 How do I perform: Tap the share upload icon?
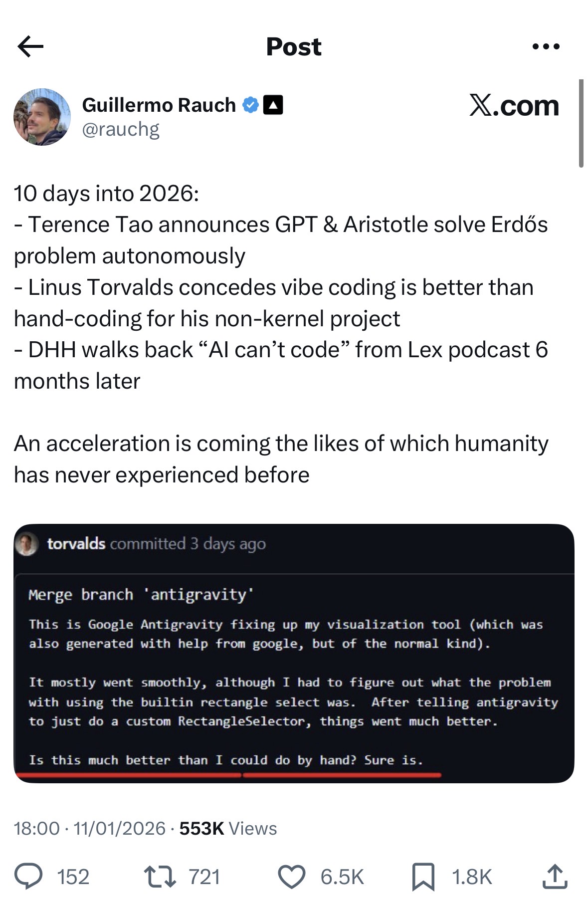(555, 877)
